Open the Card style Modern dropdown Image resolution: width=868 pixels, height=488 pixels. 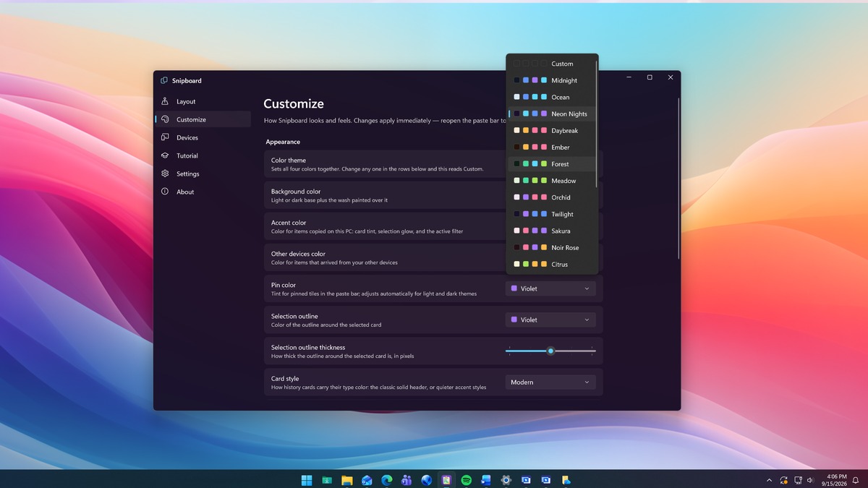[550, 382]
